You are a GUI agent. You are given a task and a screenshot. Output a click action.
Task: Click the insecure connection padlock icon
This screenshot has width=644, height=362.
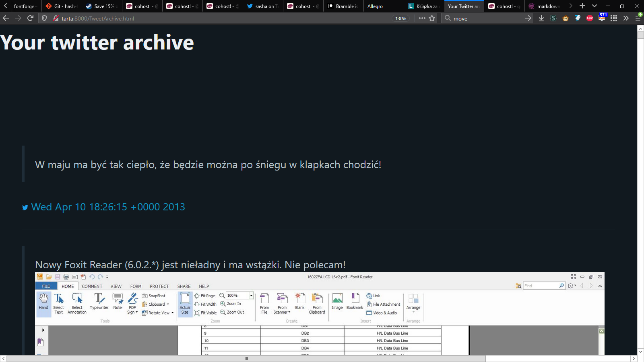point(56,18)
